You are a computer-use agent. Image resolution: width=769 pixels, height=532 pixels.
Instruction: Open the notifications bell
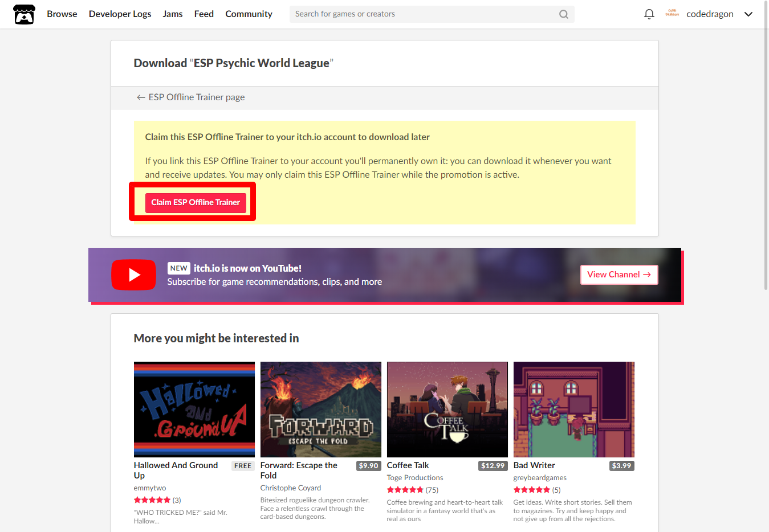point(649,14)
